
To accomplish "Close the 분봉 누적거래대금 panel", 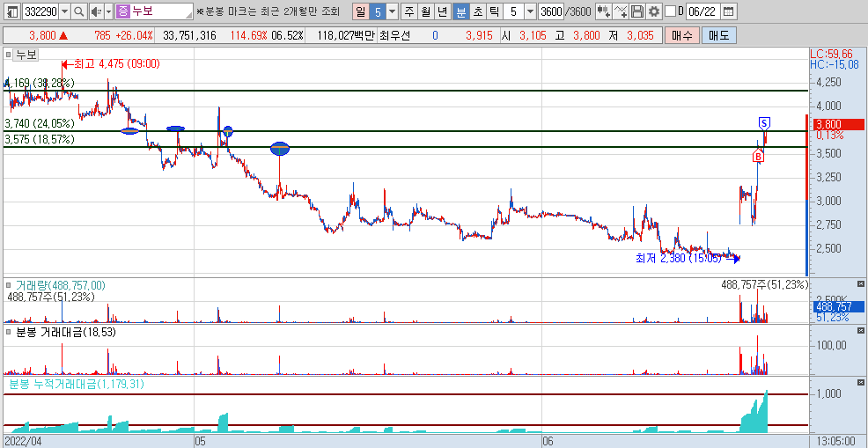I will click(861, 383).
